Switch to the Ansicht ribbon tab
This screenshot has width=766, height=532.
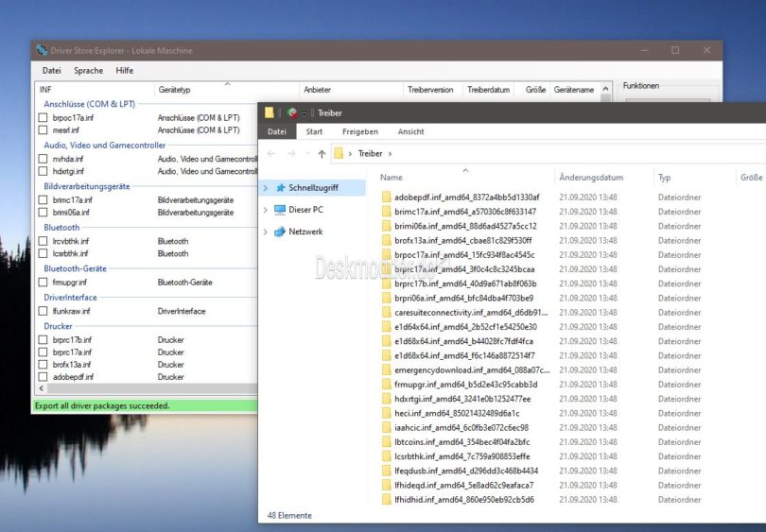tap(410, 132)
